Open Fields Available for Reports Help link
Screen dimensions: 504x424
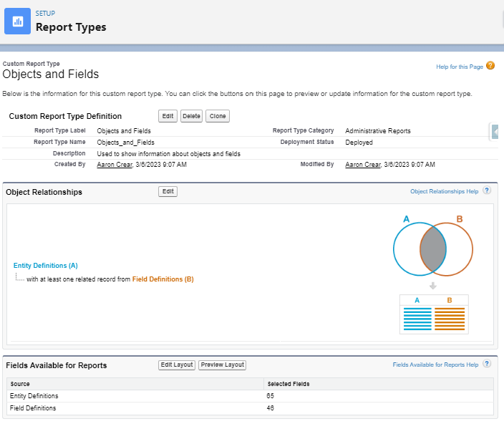click(435, 365)
